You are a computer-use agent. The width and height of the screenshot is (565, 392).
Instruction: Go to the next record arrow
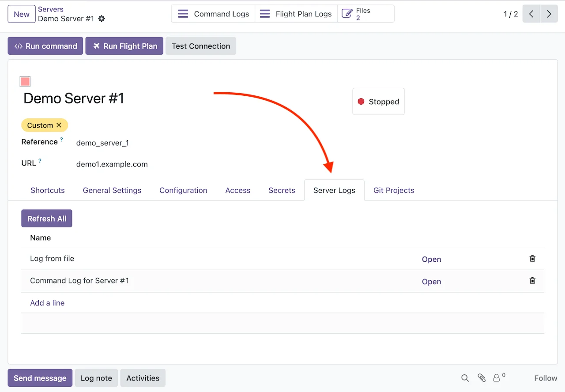pos(549,14)
